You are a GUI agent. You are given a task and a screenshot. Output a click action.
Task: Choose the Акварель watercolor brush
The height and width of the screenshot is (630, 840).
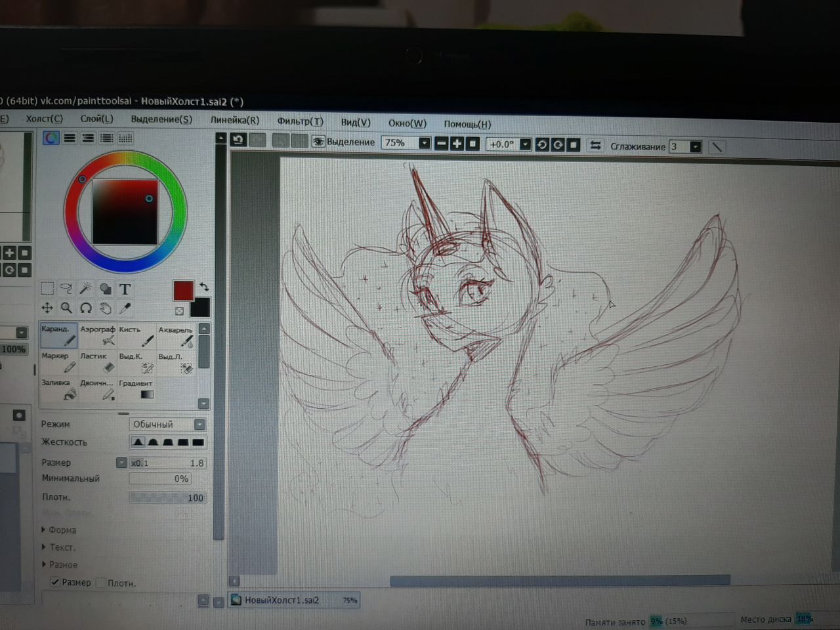pyautogui.click(x=175, y=336)
